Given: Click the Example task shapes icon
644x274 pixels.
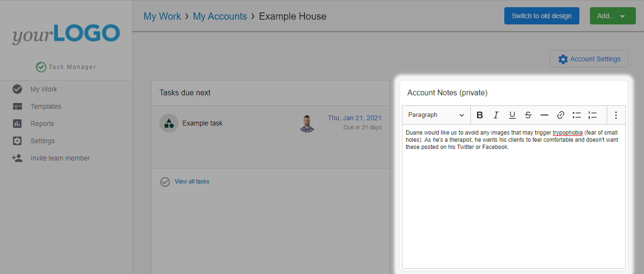Looking at the screenshot, I should pos(169,123).
